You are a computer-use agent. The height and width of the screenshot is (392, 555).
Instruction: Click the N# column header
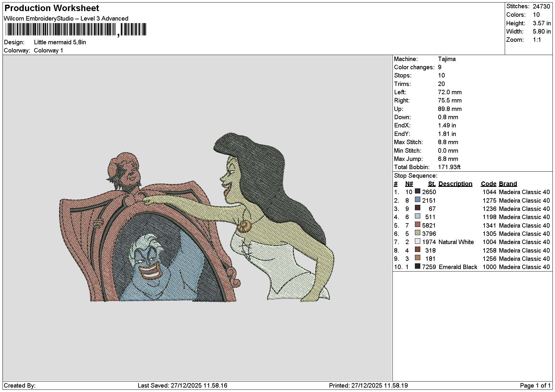pyautogui.click(x=409, y=184)
